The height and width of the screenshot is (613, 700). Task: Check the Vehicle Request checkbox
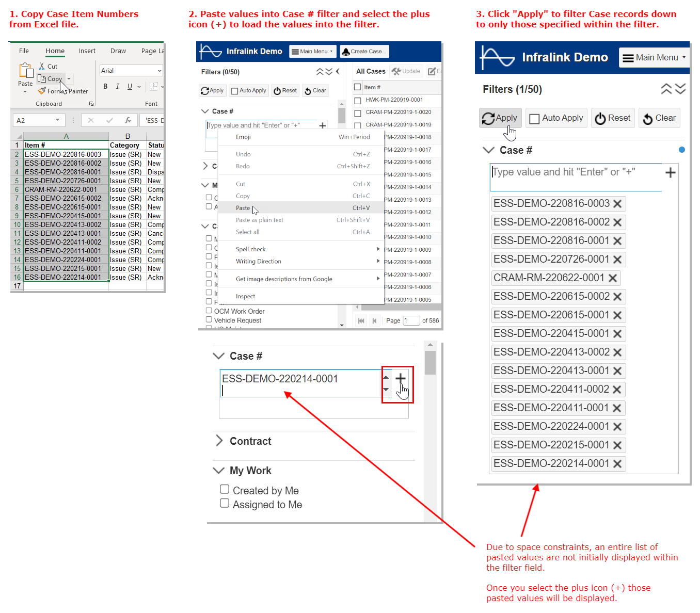point(209,320)
